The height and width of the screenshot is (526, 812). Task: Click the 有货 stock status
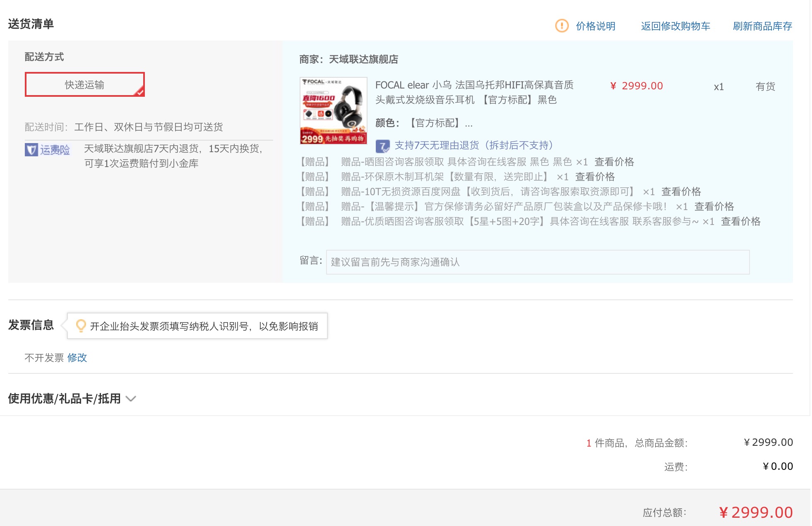[765, 86]
